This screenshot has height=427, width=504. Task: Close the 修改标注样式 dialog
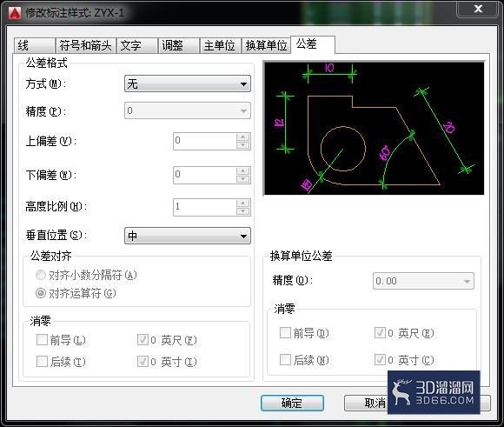[478, 9]
